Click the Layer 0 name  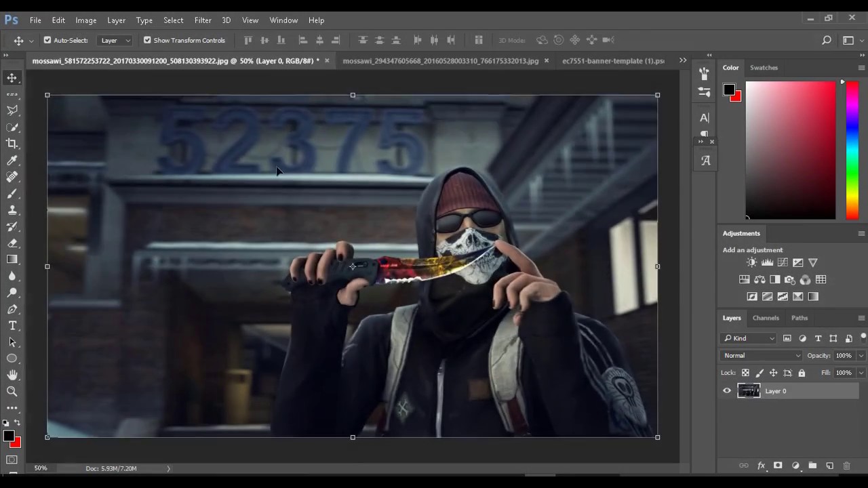click(776, 391)
